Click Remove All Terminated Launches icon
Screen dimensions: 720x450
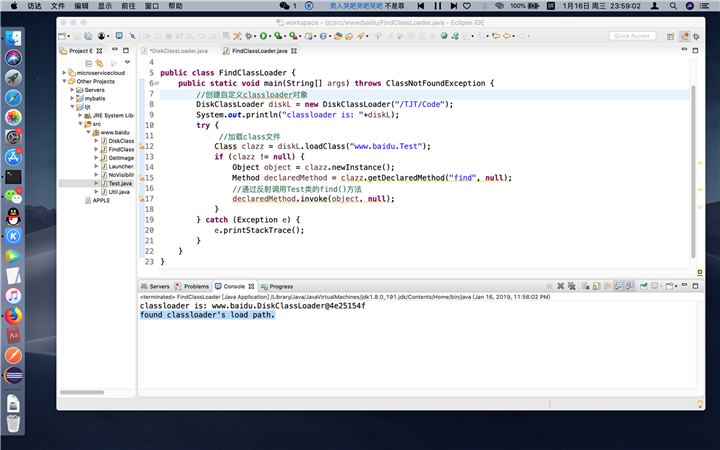click(572, 286)
